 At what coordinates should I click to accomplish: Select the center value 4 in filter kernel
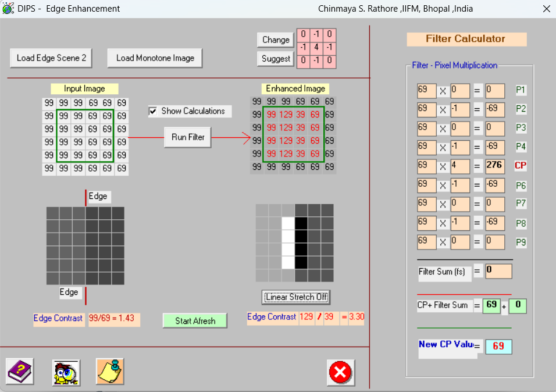pyautogui.click(x=315, y=47)
